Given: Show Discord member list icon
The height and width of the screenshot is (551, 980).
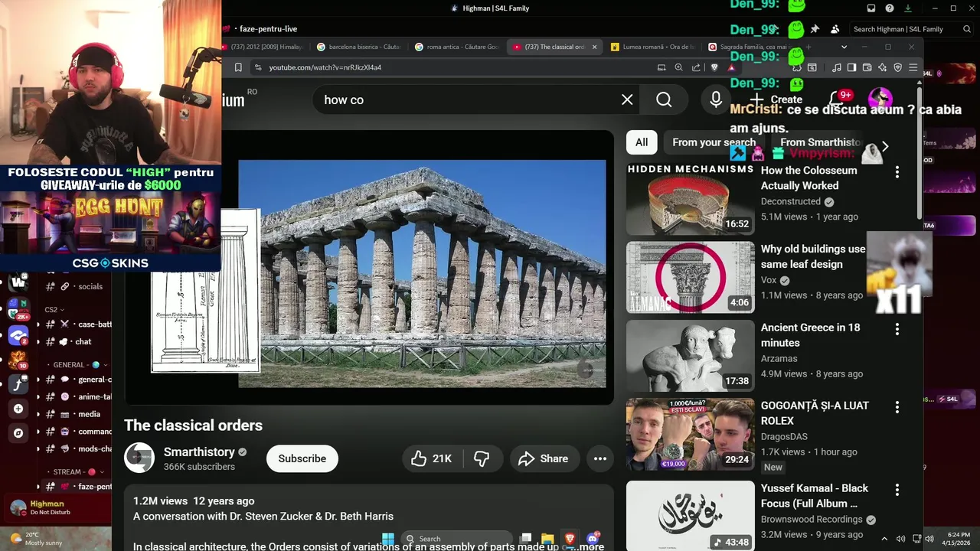Looking at the screenshot, I should tap(835, 29).
